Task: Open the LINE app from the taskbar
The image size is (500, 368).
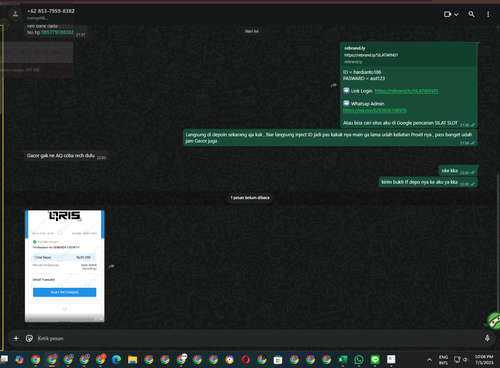Action: 375,359
